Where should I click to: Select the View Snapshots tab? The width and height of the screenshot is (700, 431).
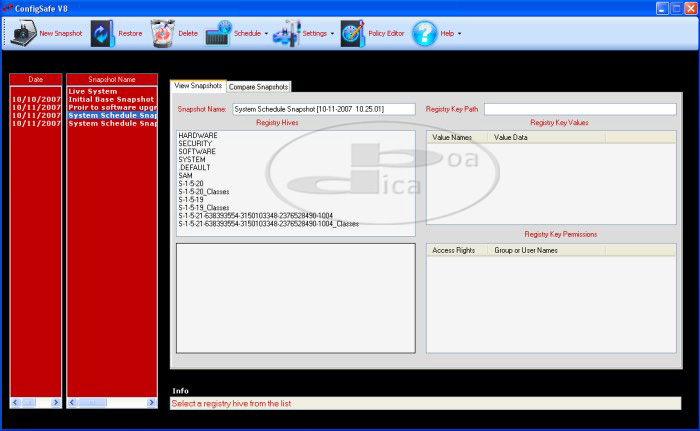pyautogui.click(x=198, y=86)
